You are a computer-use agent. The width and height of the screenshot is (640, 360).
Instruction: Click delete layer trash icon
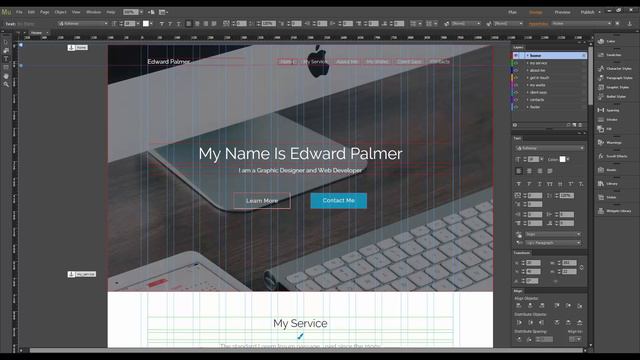(x=580, y=125)
